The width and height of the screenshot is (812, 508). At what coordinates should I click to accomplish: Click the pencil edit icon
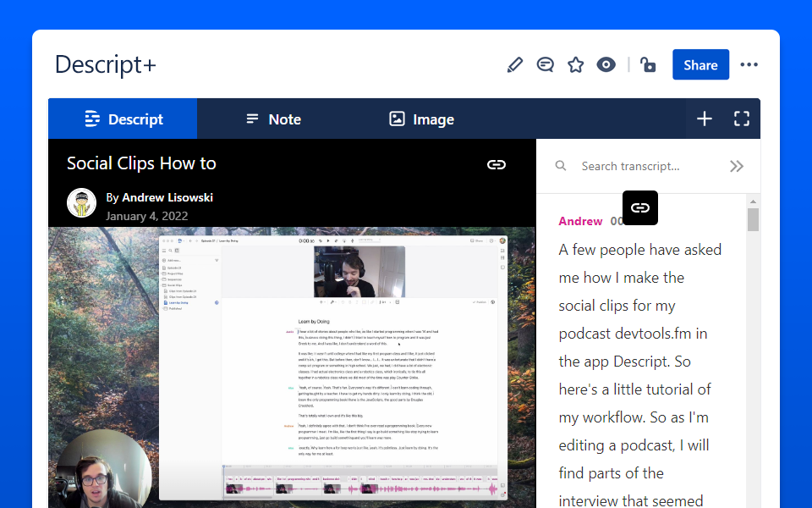click(515, 65)
